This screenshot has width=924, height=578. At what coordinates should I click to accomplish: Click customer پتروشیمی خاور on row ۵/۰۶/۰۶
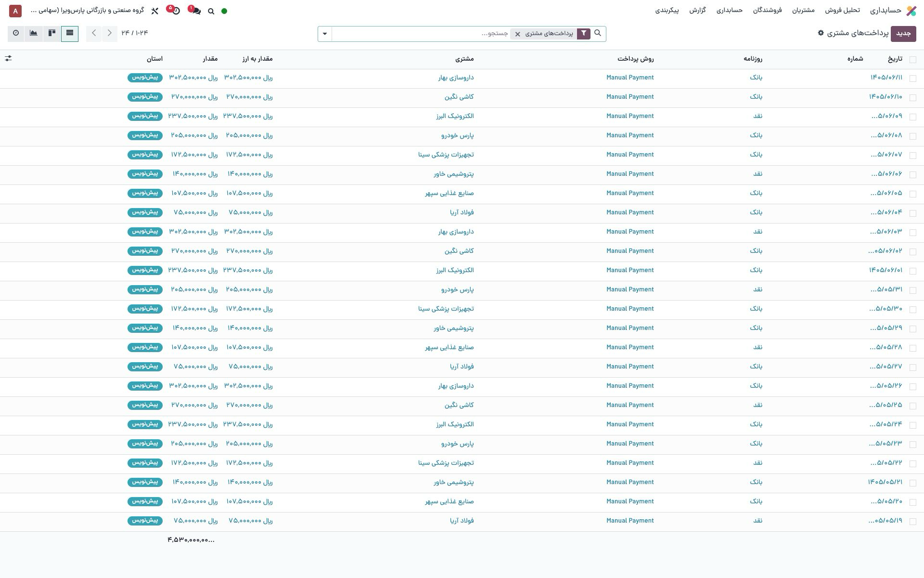(453, 174)
